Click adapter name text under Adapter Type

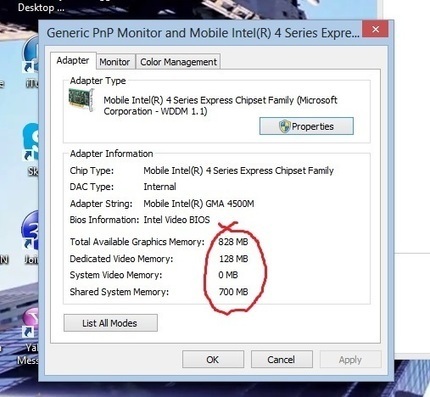point(220,106)
